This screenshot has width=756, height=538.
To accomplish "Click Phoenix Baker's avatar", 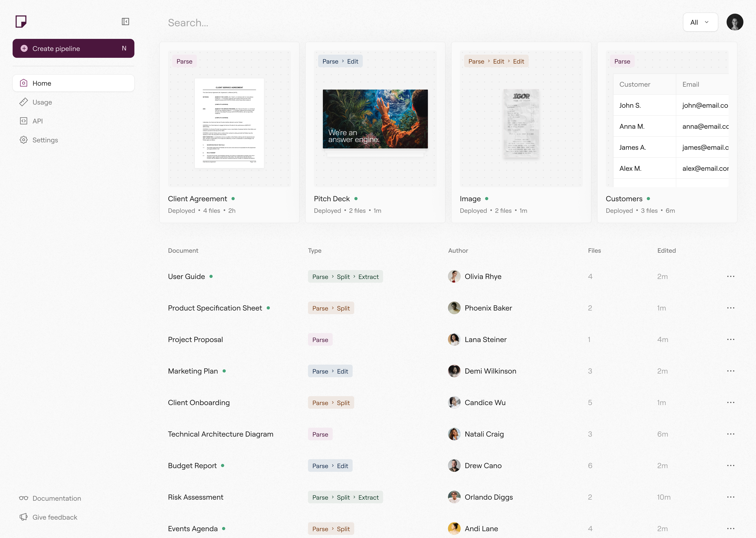I will (454, 308).
